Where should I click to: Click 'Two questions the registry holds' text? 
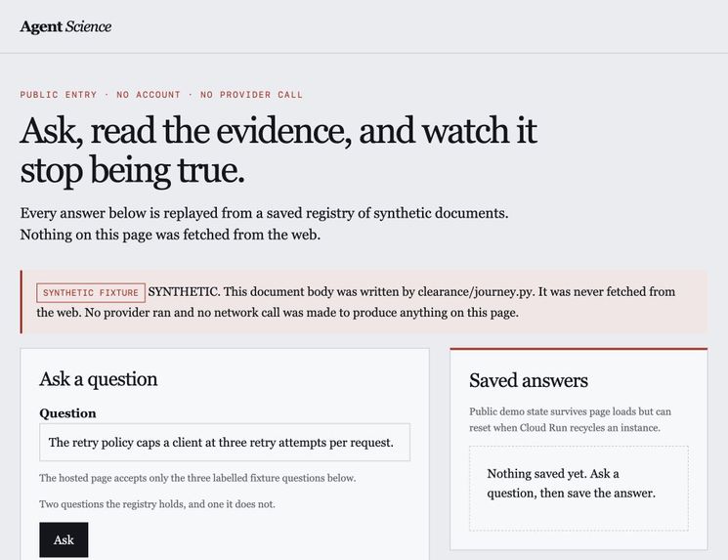(157, 504)
